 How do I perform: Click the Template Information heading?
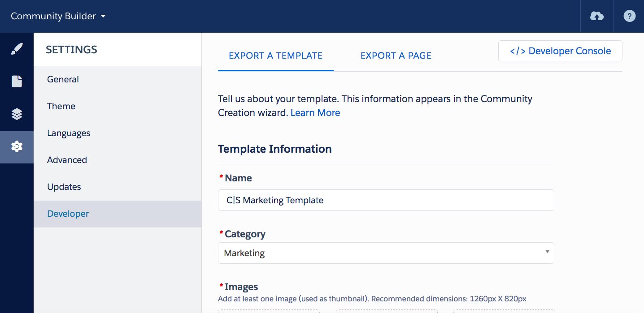tap(274, 149)
